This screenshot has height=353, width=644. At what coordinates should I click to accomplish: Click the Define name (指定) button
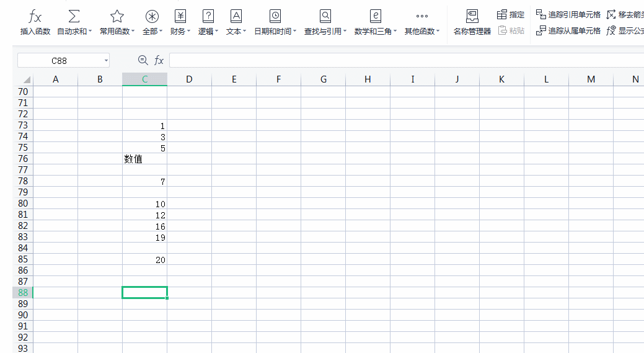(511, 15)
